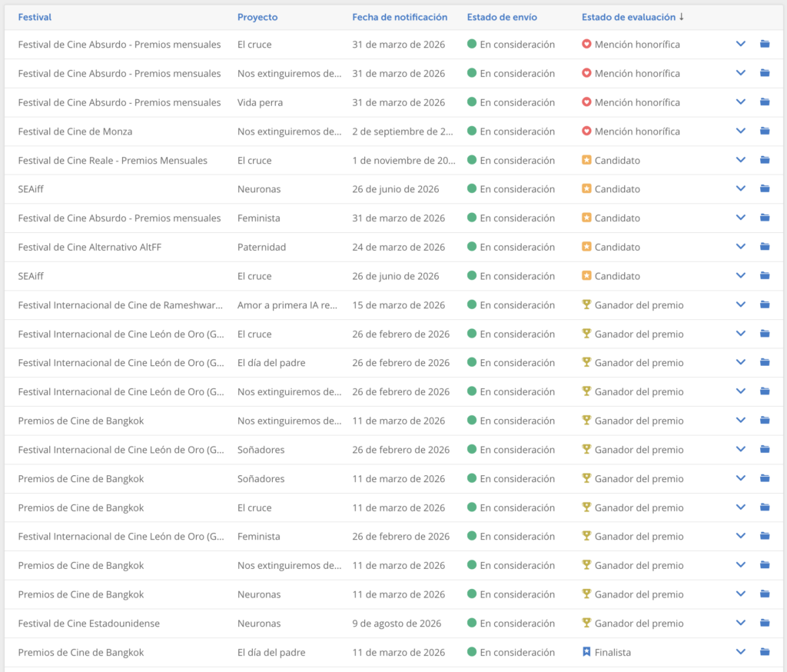Open folder icon for Festival de Cine de Monza row

click(x=765, y=131)
